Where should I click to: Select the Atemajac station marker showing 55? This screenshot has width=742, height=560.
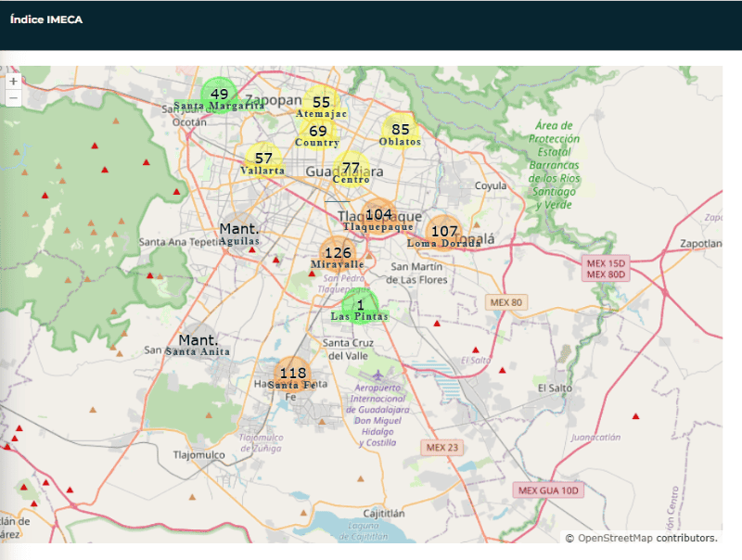pyautogui.click(x=321, y=103)
